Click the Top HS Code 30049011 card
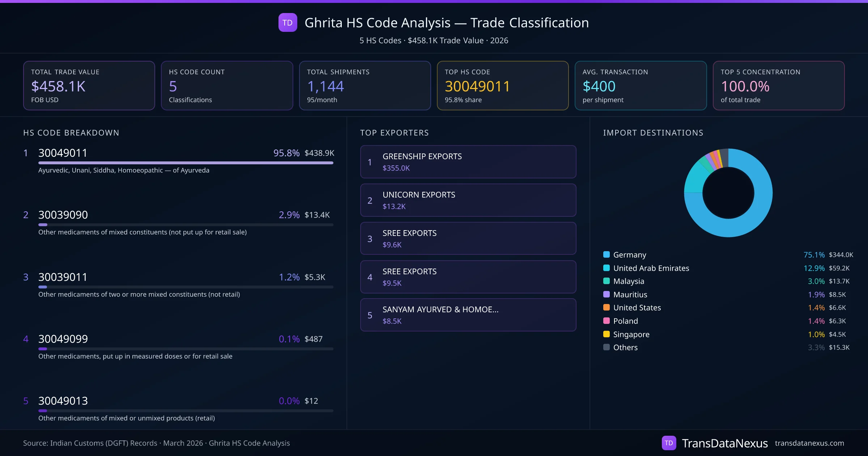 (502, 85)
